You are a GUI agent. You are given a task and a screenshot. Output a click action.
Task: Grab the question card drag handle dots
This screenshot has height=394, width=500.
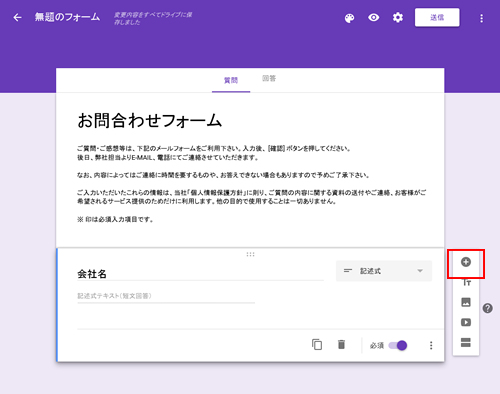click(x=250, y=254)
